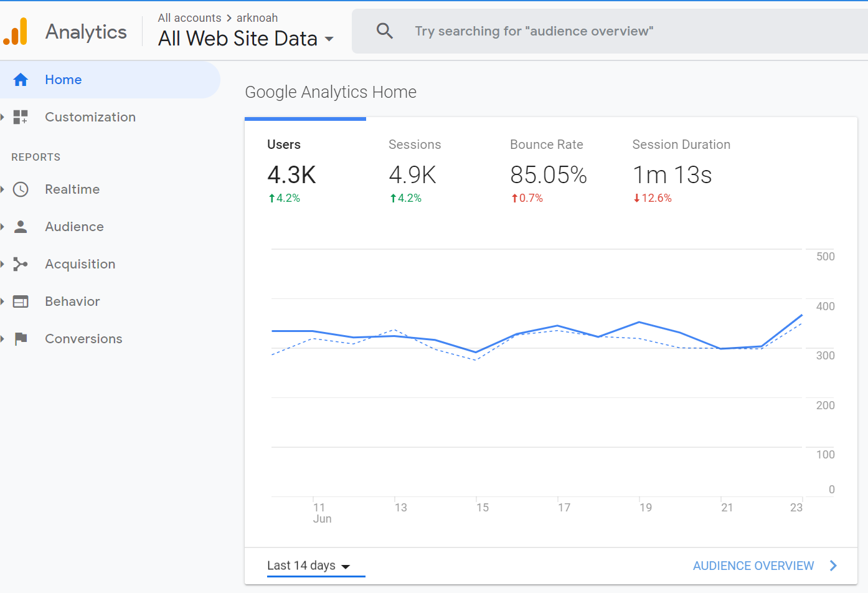Click the Google Analytics logo icon
The image size is (868, 593).
(16, 31)
